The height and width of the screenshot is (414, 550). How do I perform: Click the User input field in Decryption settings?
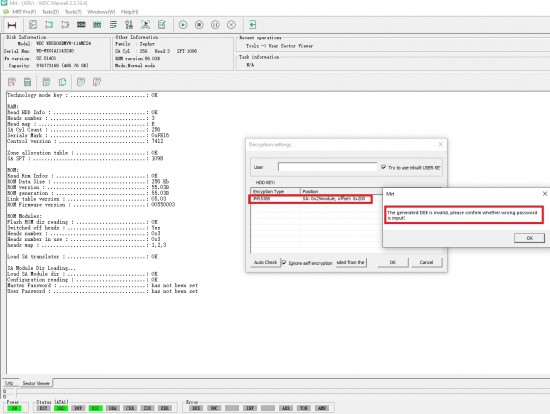pyautogui.click(x=327, y=167)
